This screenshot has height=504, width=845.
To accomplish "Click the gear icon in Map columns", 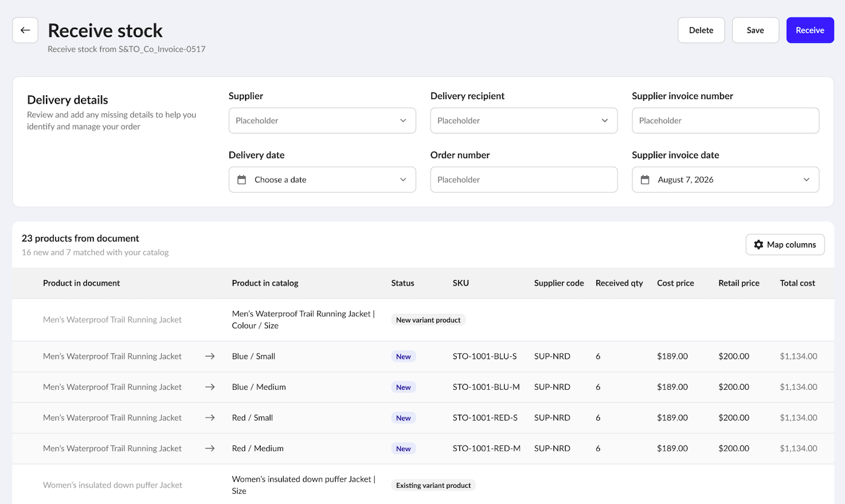I will tap(759, 244).
